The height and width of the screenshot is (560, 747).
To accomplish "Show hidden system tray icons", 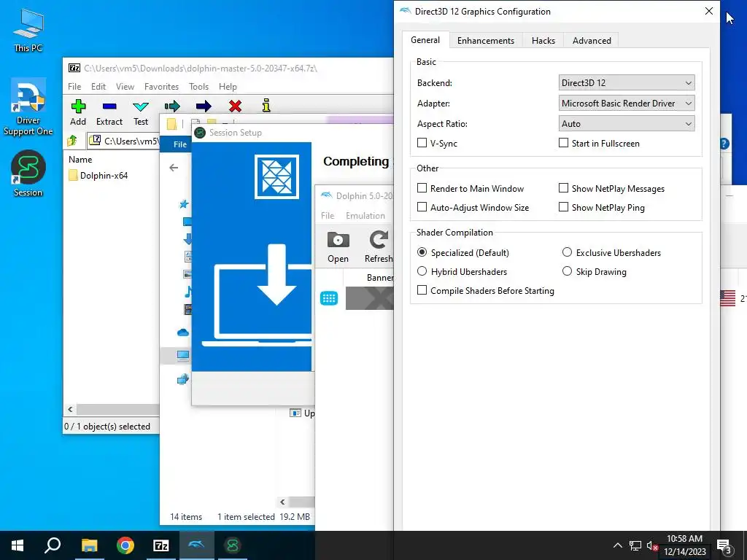I will click(617, 545).
